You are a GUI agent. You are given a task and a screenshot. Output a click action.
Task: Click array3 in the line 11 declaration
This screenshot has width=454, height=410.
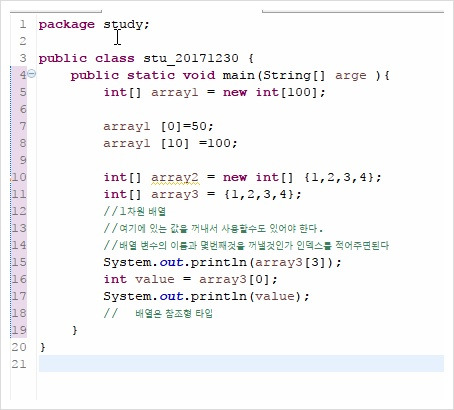(x=175, y=194)
